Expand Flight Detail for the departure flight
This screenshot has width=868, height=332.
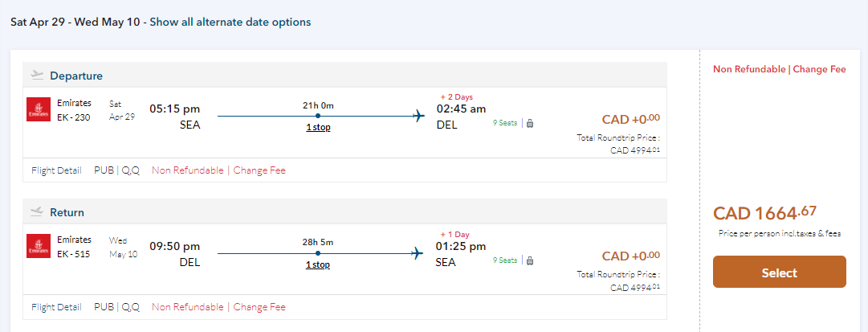(x=56, y=170)
